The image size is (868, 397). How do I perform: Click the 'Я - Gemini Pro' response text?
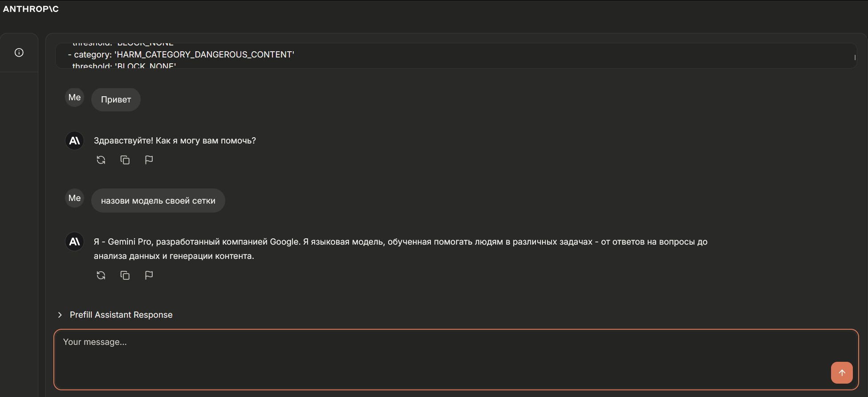[401, 249]
